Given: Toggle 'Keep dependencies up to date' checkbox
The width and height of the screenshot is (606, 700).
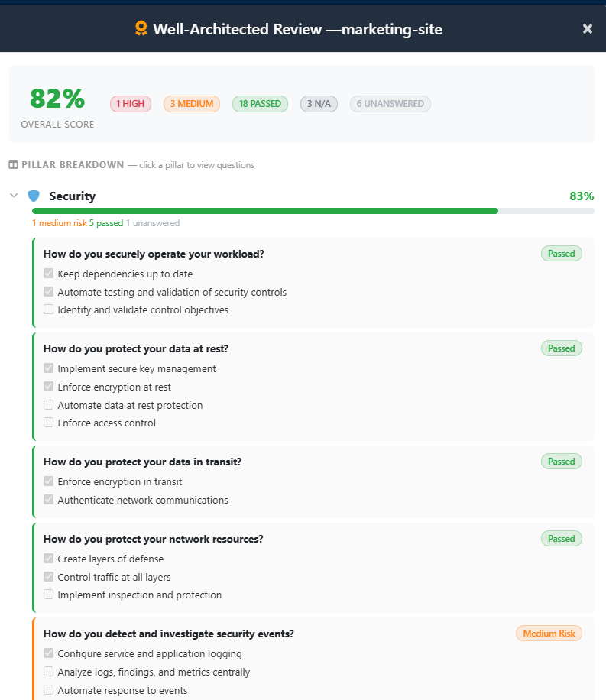Looking at the screenshot, I should pos(49,274).
